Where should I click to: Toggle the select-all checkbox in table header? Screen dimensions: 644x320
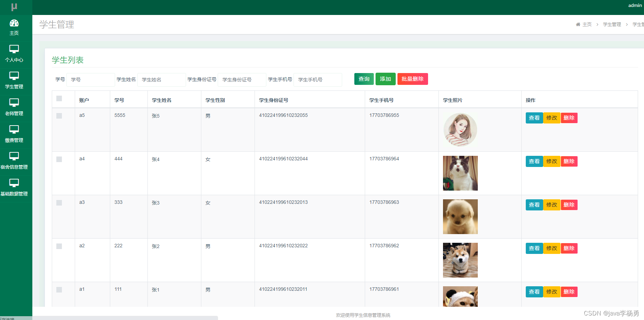click(59, 98)
